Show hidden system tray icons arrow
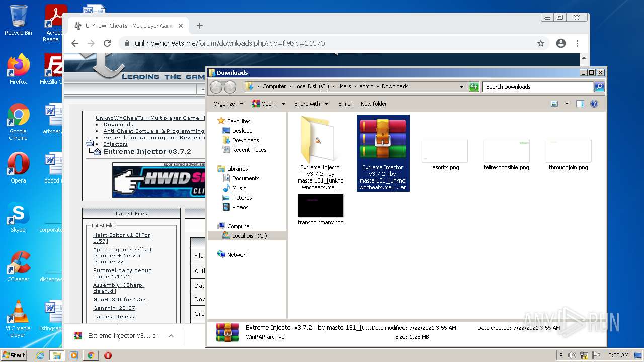Screen dimensions: 644x362 click(x=560, y=355)
